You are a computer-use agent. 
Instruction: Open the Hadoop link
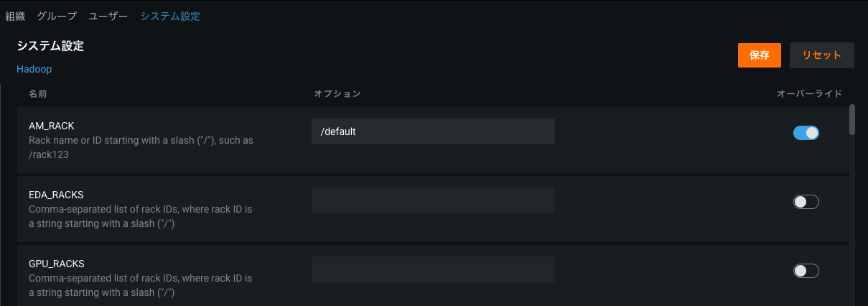coord(34,70)
